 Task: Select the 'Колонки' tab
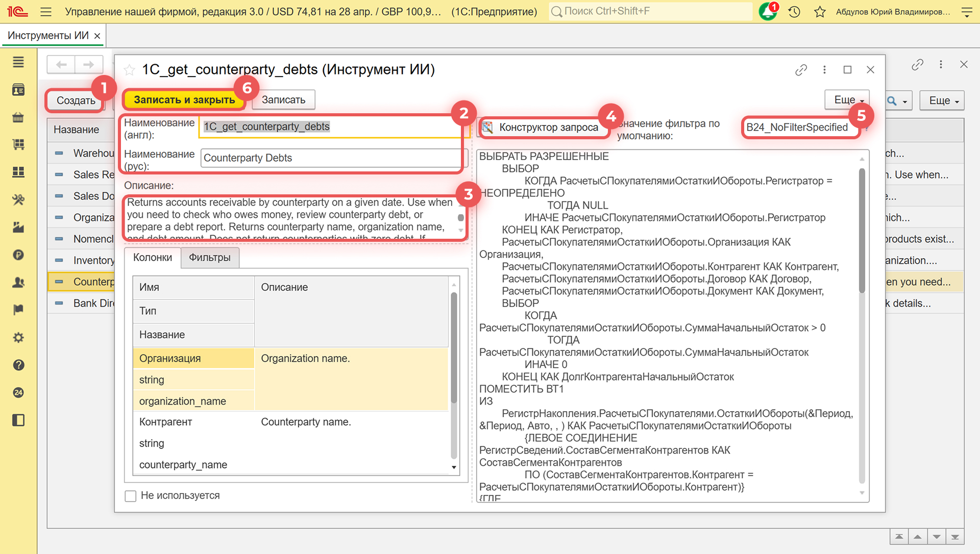point(152,258)
